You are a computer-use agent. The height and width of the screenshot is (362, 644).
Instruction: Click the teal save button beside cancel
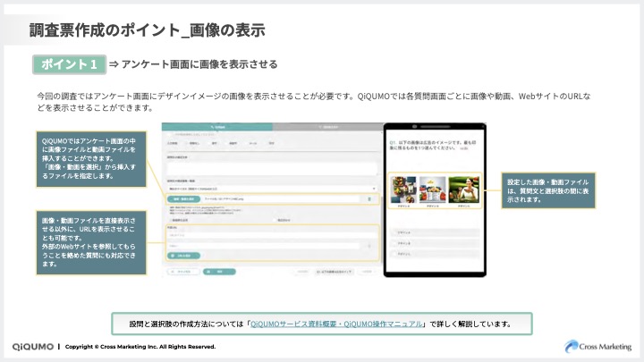[x=219, y=272]
